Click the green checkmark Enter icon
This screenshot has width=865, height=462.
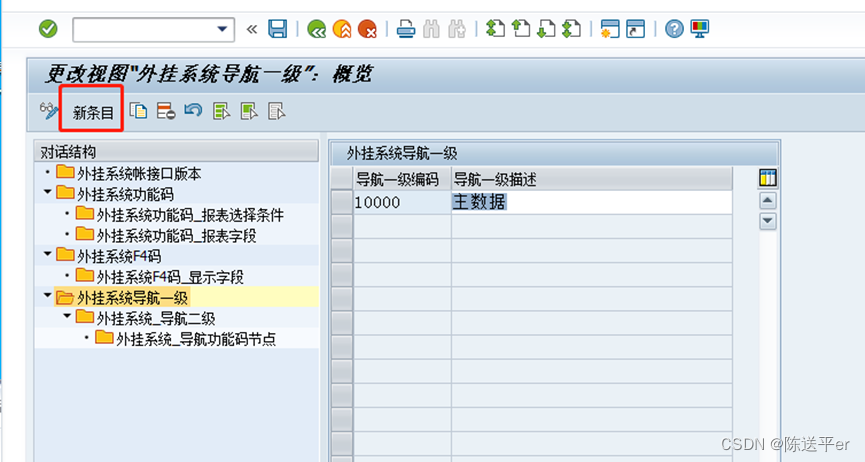click(x=48, y=29)
